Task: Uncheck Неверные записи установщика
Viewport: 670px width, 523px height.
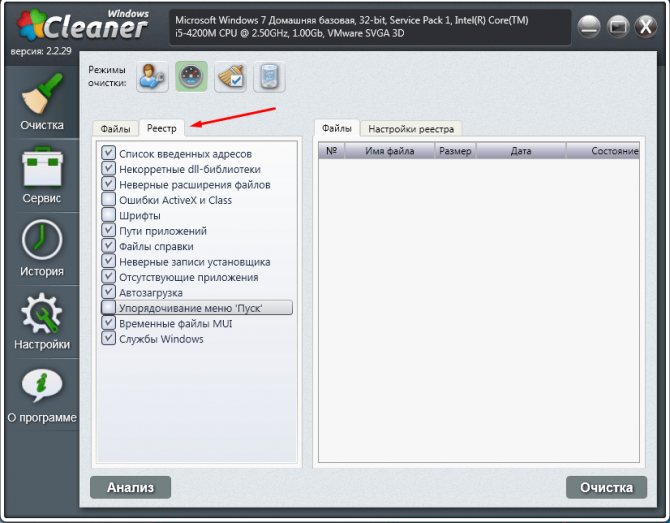Action: click(109, 261)
